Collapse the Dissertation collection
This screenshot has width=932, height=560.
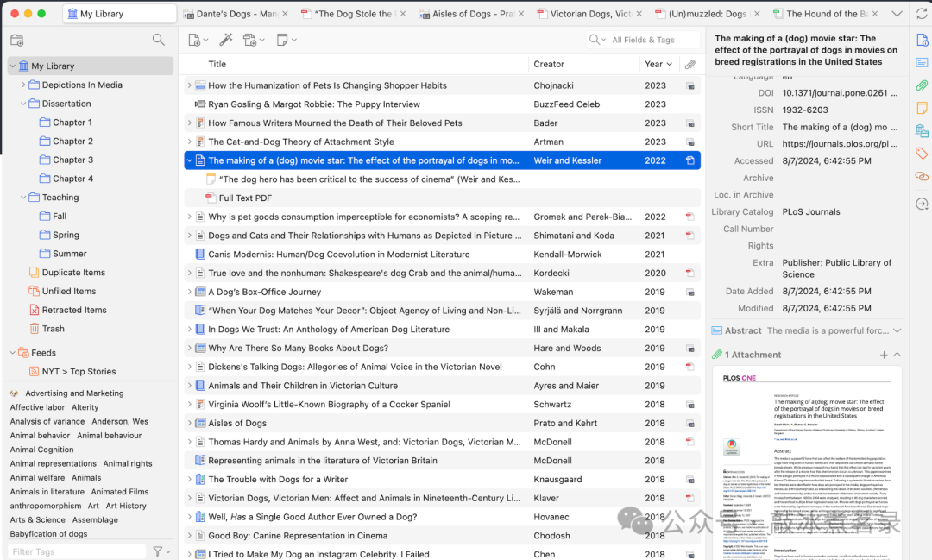pos(23,104)
